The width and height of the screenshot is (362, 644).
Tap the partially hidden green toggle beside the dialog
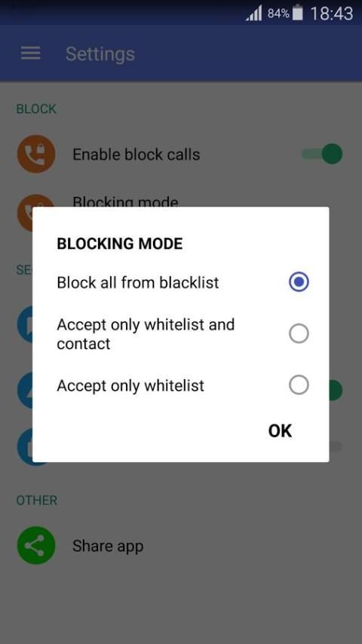[336, 390]
